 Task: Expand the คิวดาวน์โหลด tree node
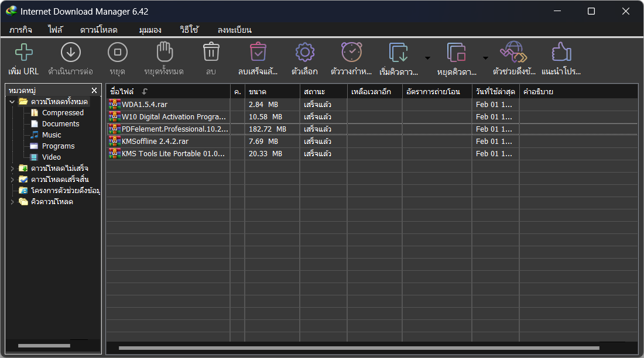click(12, 202)
